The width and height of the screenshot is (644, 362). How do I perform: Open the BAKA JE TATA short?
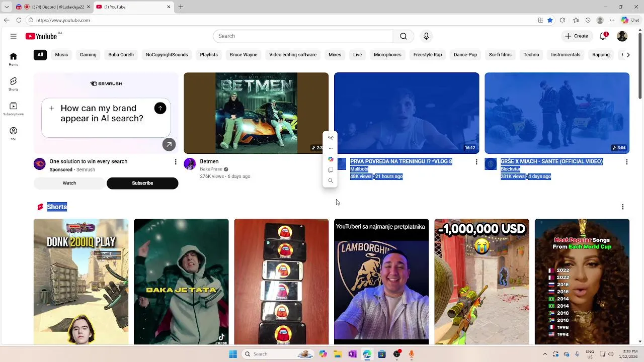(x=181, y=282)
